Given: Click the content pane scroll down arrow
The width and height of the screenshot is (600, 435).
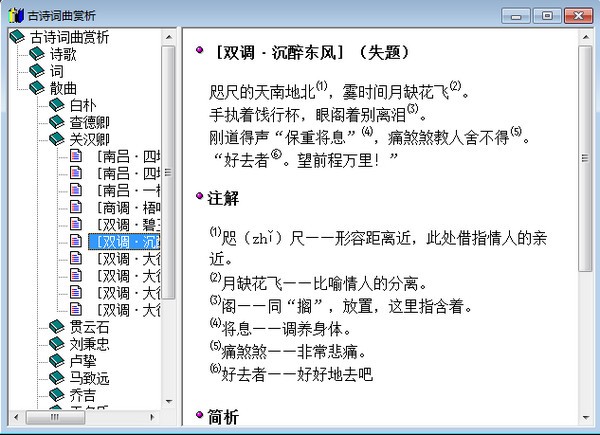Looking at the screenshot, I should (x=585, y=418).
